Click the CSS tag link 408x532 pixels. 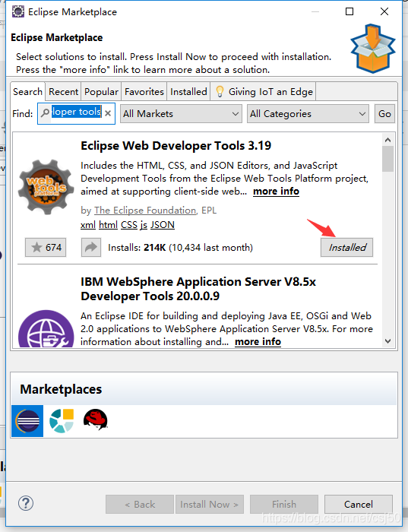click(x=129, y=225)
